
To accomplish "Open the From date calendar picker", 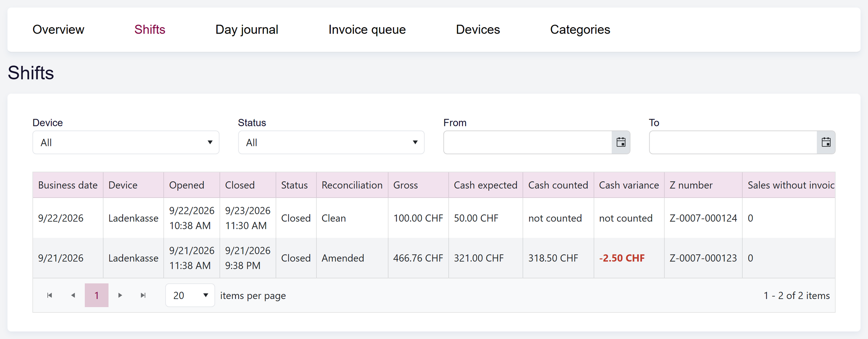I will tap(621, 142).
